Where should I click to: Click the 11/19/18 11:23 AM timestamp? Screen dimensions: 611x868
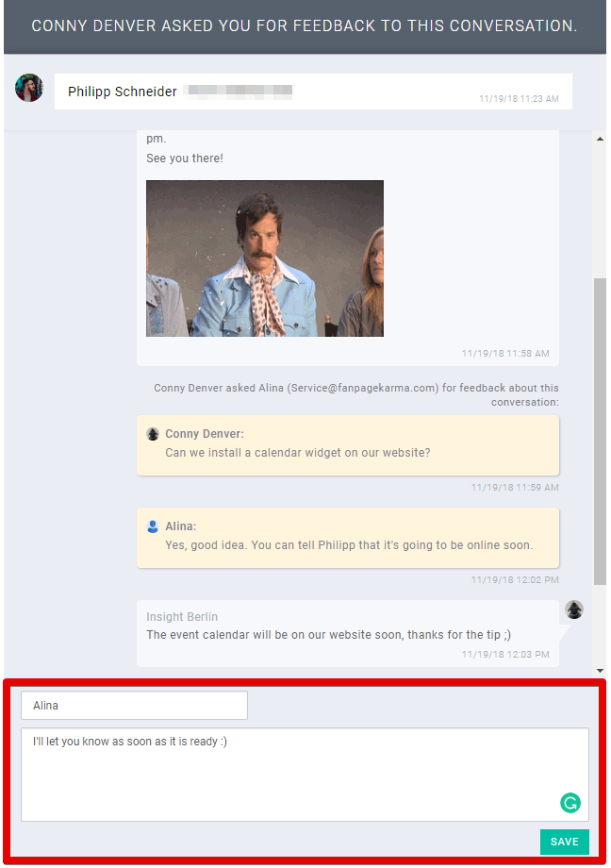pos(519,99)
